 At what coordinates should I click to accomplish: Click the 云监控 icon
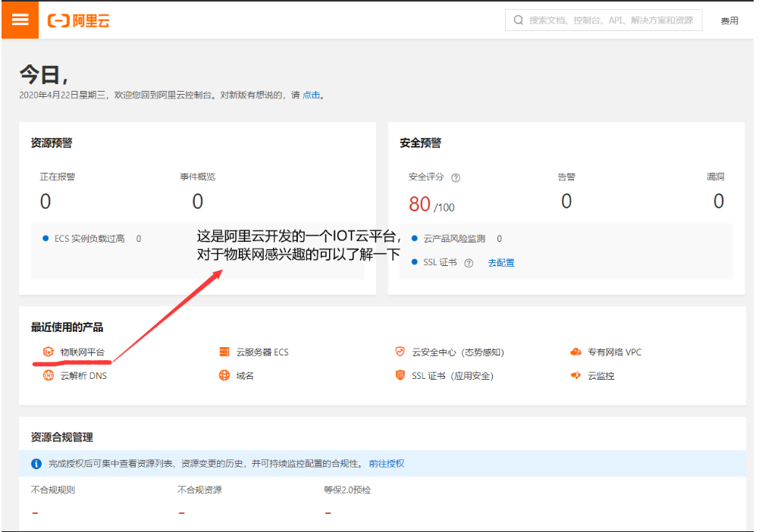pos(576,375)
